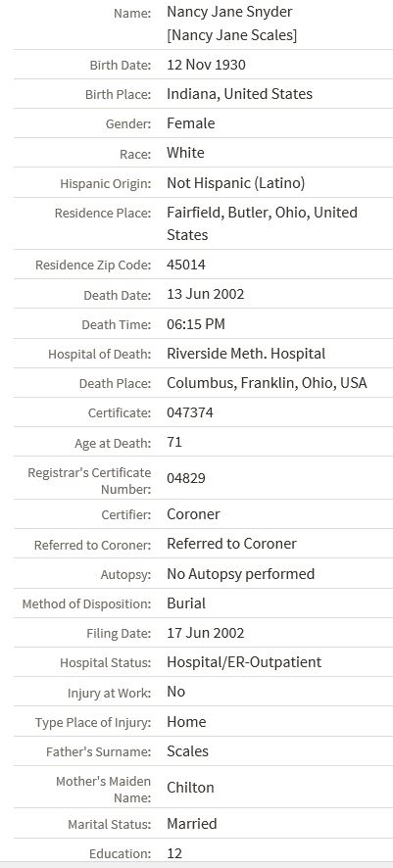Click Riverside Meth. Hospital text

tap(246, 354)
